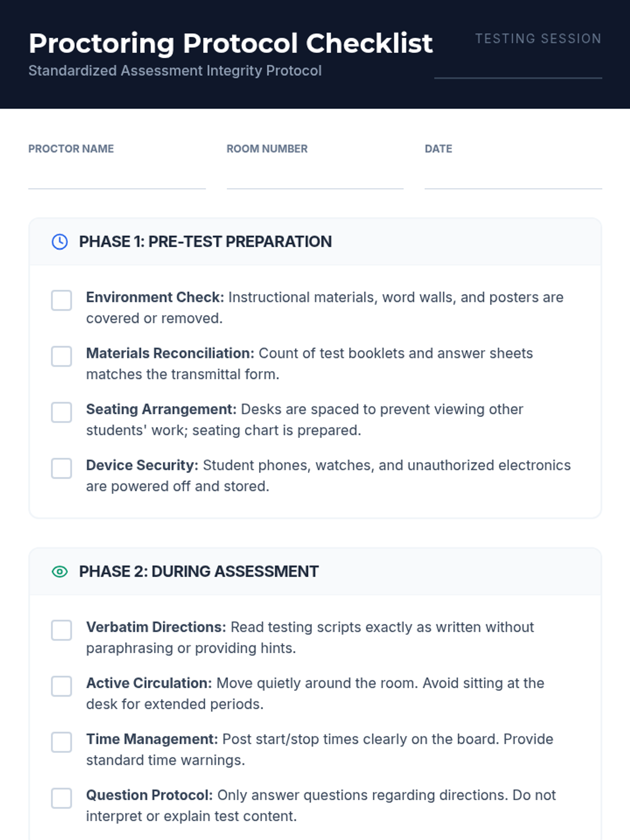Click the Environment Check label text
Viewport: 630px width, 840px height.
(155, 298)
